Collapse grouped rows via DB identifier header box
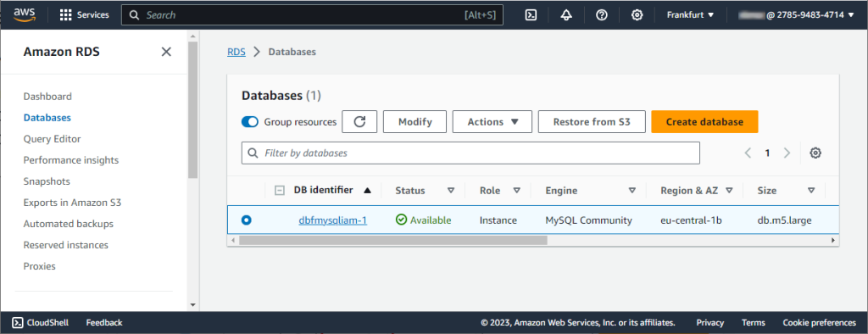The image size is (868, 334). (280, 191)
